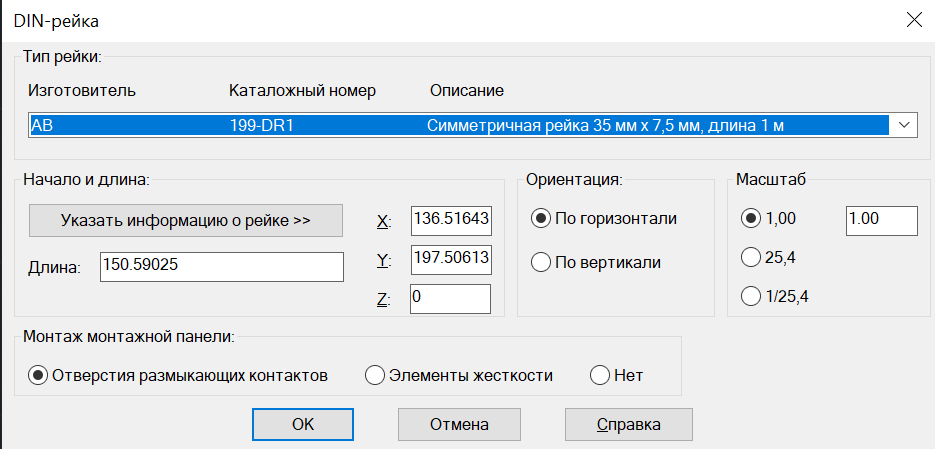Expand the rail type dropdown arrow
This screenshot has height=449, width=935.
(904, 125)
